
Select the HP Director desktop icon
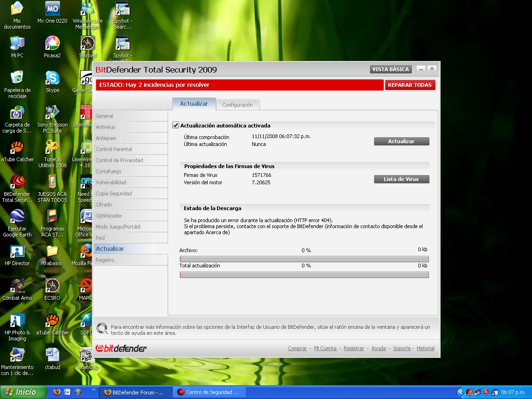[17, 254]
